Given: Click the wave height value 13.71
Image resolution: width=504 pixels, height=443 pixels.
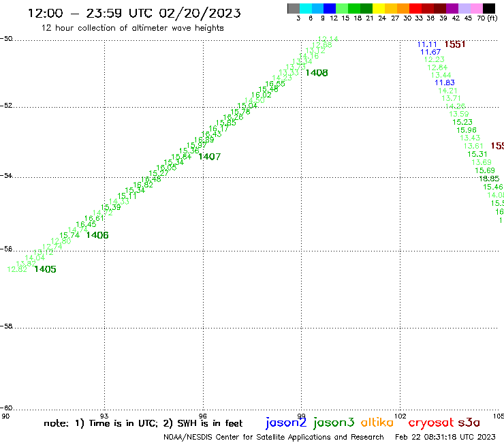Looking at the screenshot, I should click(452, 98).
